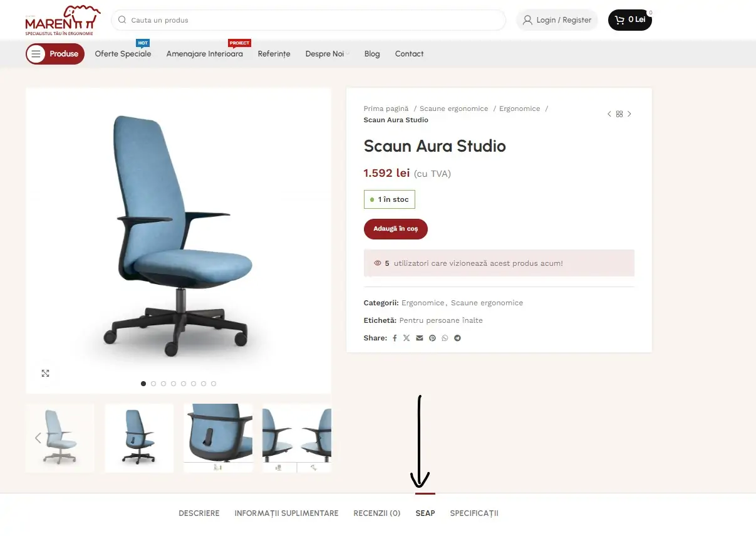Select the last image carousel dot

point(214,384)
